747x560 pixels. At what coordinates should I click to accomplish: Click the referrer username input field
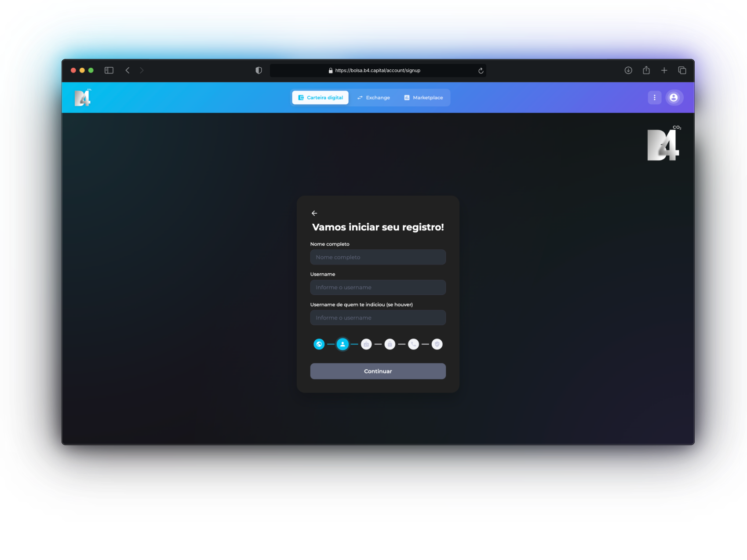(x=378, y=318)
